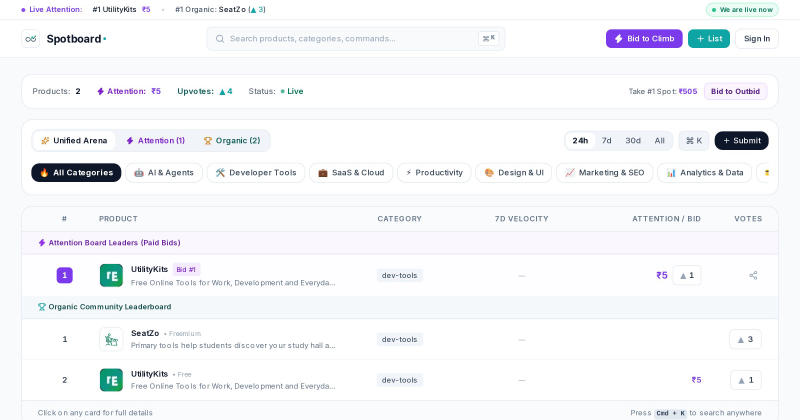800x420 pixels.
Task: Open UtilityKits name in Paid Bids row
Action: click(149, 269)
